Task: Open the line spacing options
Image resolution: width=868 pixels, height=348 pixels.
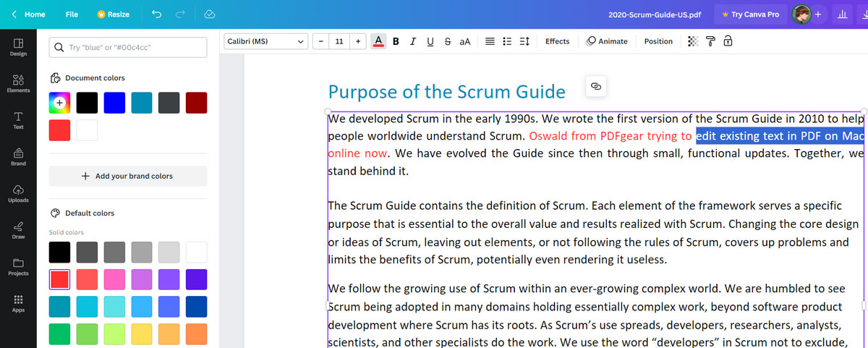Action: point(524,41)
